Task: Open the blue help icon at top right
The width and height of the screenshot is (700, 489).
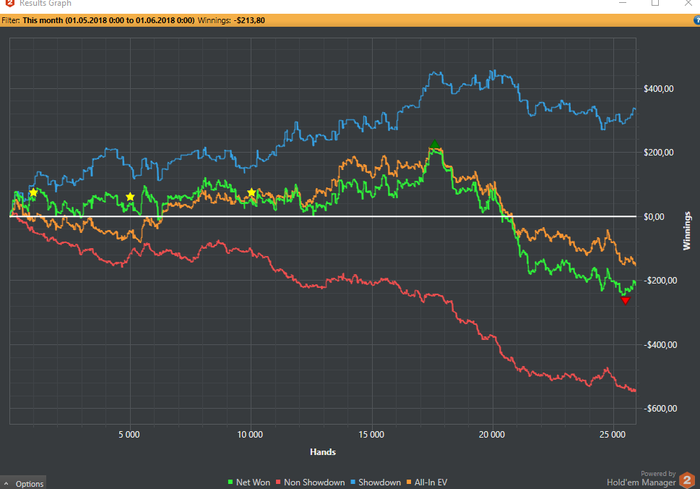Action: pos(697,20)
